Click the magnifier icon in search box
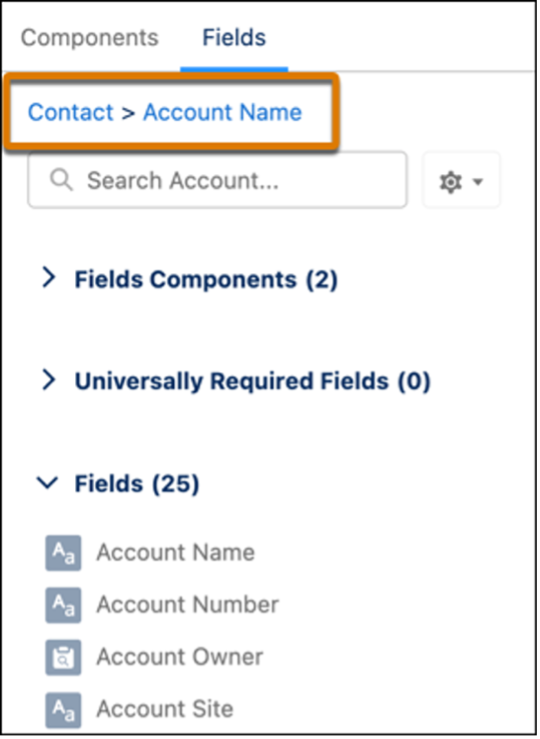The image size is (540, 739). (61, 181)
